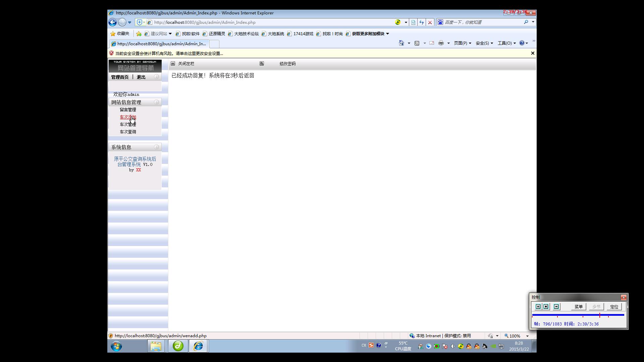Open the 17414游戏 favorite link
The height and width of the screenshot is (362, 644).
tap(300, 34)
